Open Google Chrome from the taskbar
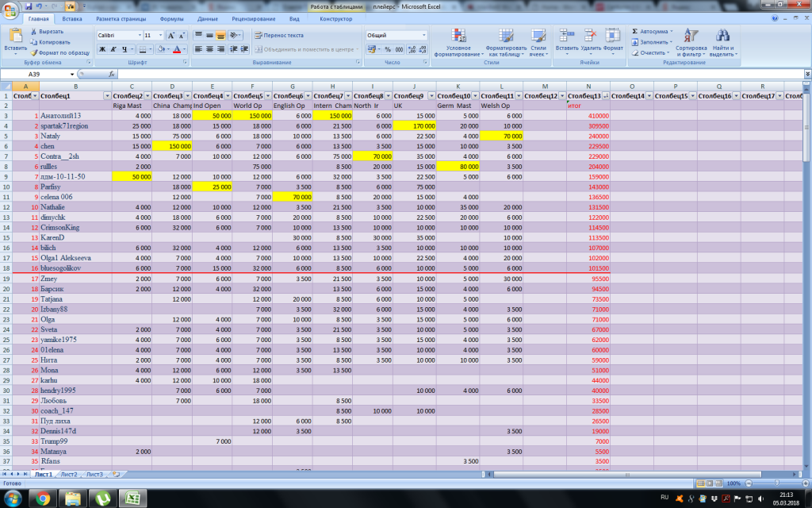 (x=43, y=498)
